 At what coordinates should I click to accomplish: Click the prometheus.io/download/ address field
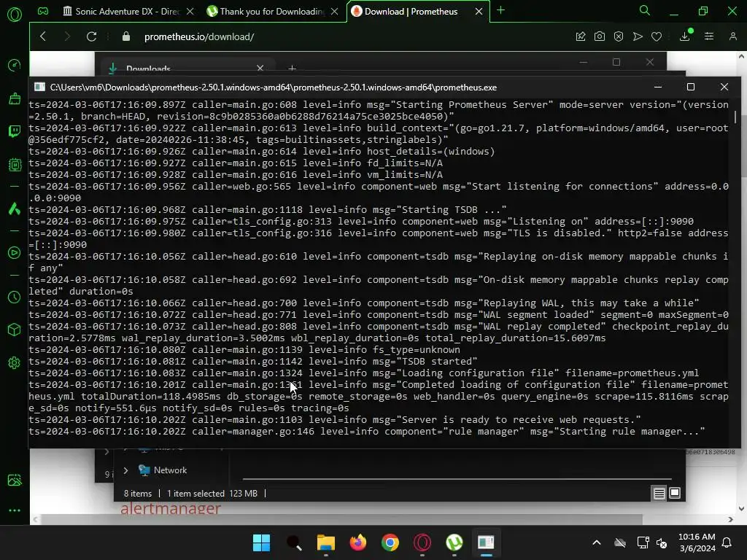pos(199,36)
